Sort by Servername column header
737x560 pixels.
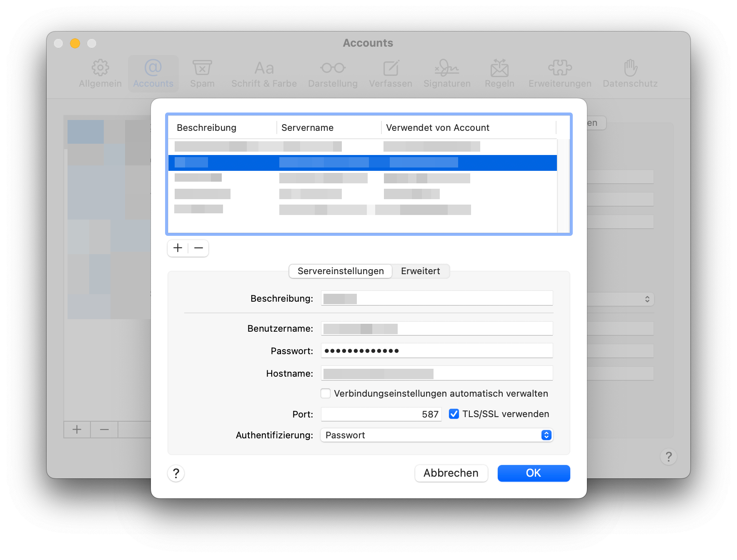(x=329, y=127)
